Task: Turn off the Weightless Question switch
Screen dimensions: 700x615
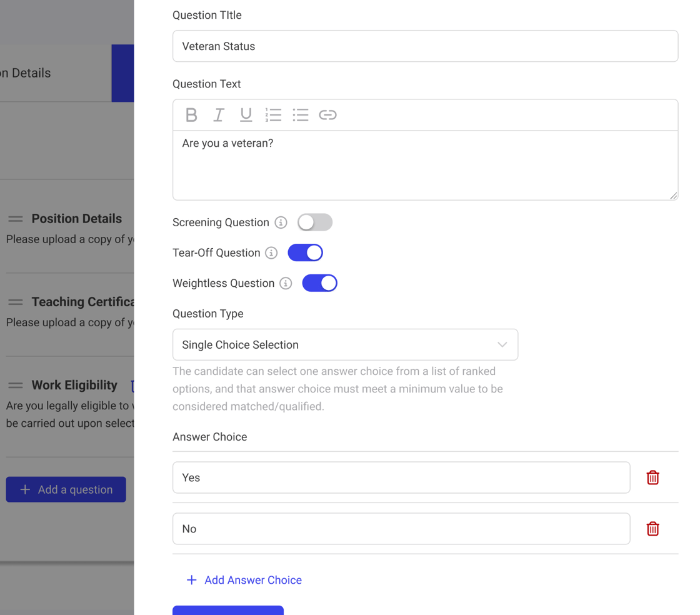Action: (x=319, y=284)
